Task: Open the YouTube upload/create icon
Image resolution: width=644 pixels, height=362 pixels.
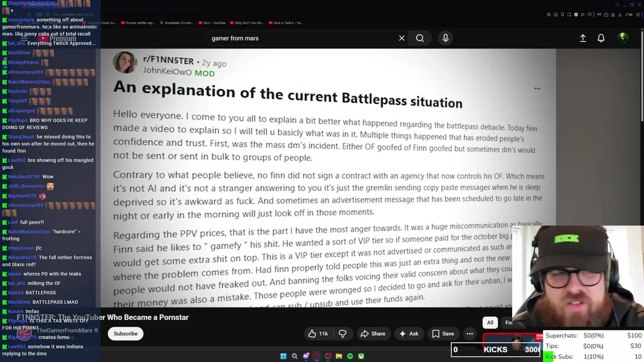Action: 583,38
